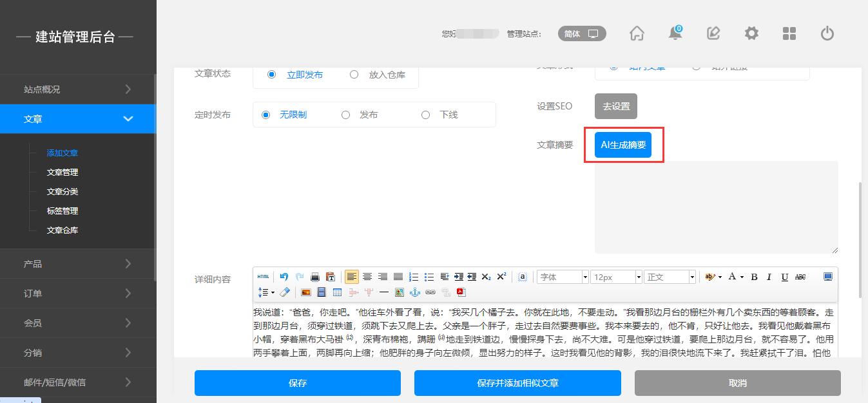Select the 放入仓库 radio button

click(x=354, y=75)
